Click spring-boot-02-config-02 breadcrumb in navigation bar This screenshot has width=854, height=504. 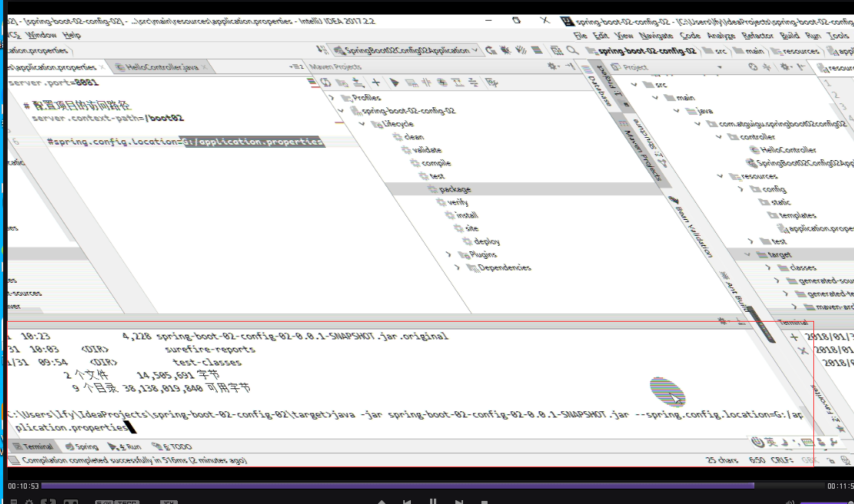[x=641, y=51]
